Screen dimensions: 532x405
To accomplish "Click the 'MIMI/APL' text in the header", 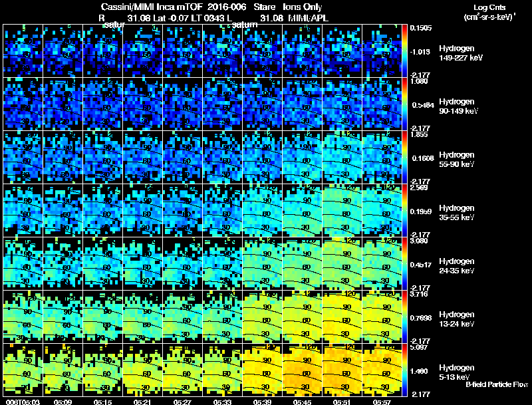I will click(309, 18).
